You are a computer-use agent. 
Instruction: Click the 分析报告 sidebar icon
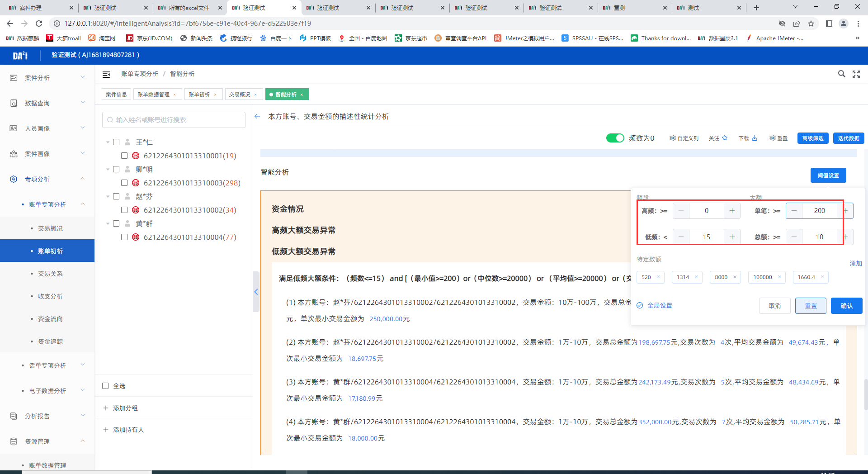click(x=14, y=416)
